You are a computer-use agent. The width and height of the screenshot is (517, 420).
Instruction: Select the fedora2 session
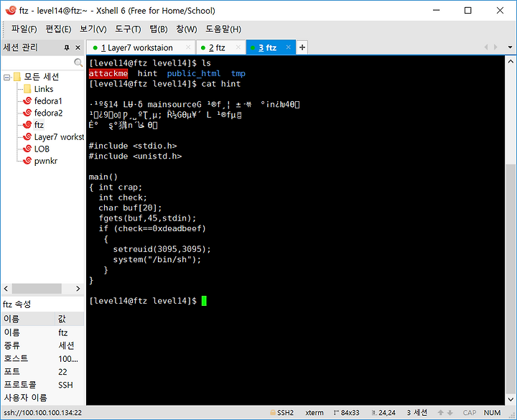(x=48, y=113)
